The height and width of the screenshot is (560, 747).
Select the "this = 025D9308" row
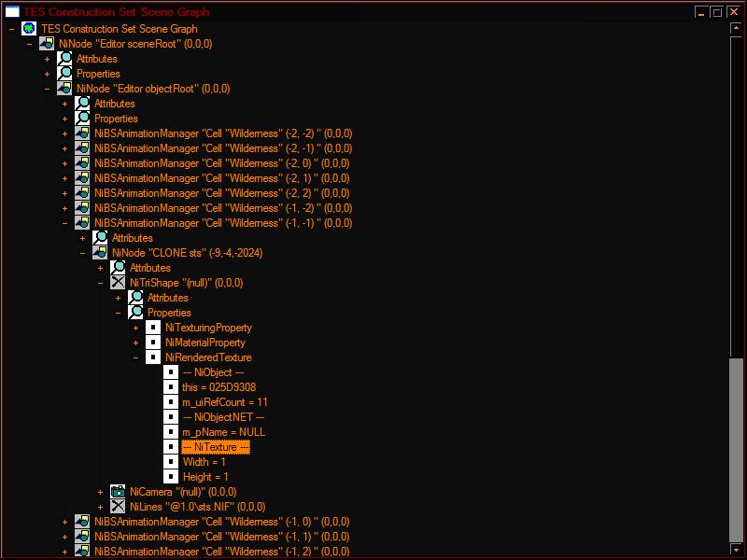(x=219, y=387)
